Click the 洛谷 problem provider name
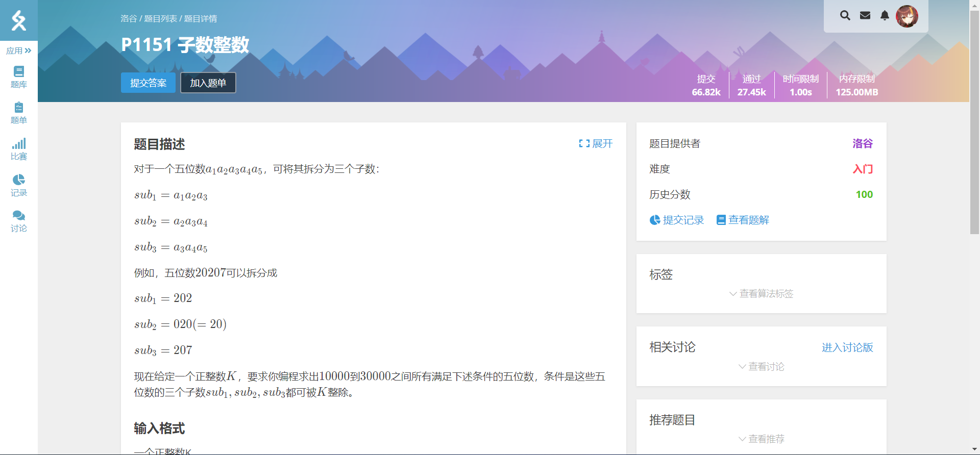Image resolution: width=980 pixels, height=455 pixels. click(863, 143)
